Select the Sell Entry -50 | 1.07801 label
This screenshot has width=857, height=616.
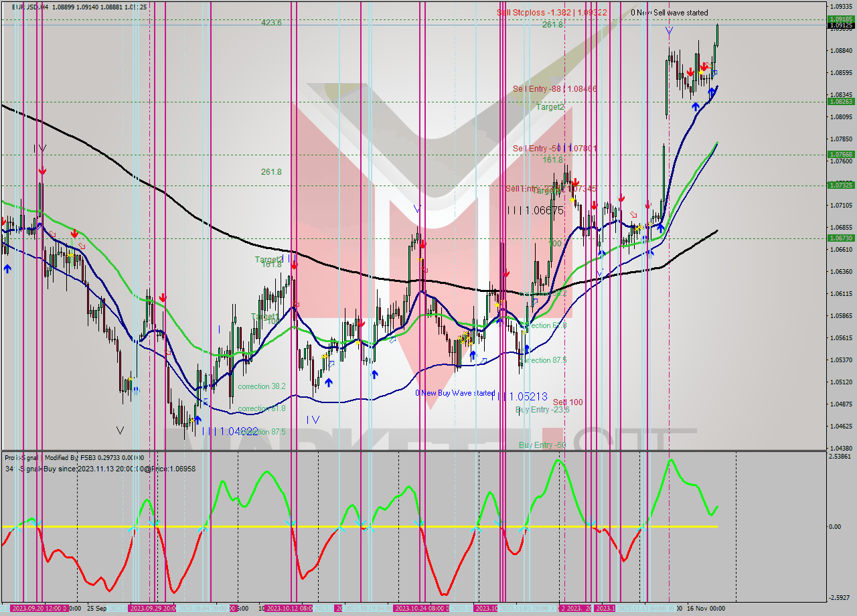click(555, 148)
